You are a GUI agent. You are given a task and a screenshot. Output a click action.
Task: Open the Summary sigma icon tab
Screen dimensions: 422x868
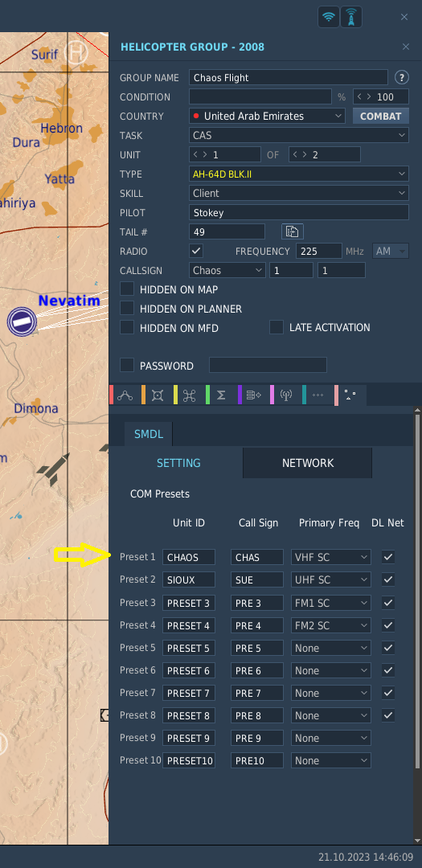(221, 395)
